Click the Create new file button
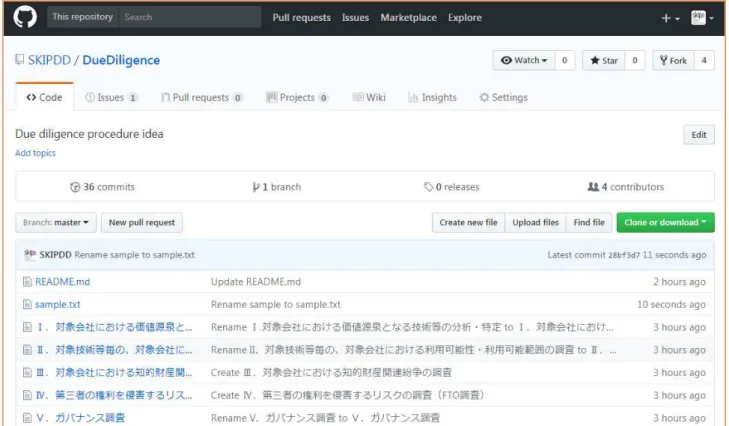The width and height of the screenshot is (729, 426). point(468,223)
